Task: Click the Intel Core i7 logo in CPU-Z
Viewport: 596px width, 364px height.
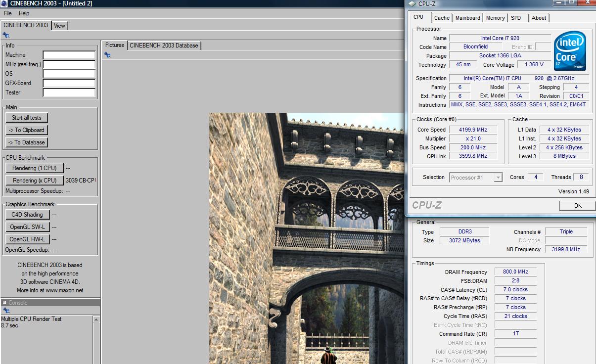Action: [570, 51]
